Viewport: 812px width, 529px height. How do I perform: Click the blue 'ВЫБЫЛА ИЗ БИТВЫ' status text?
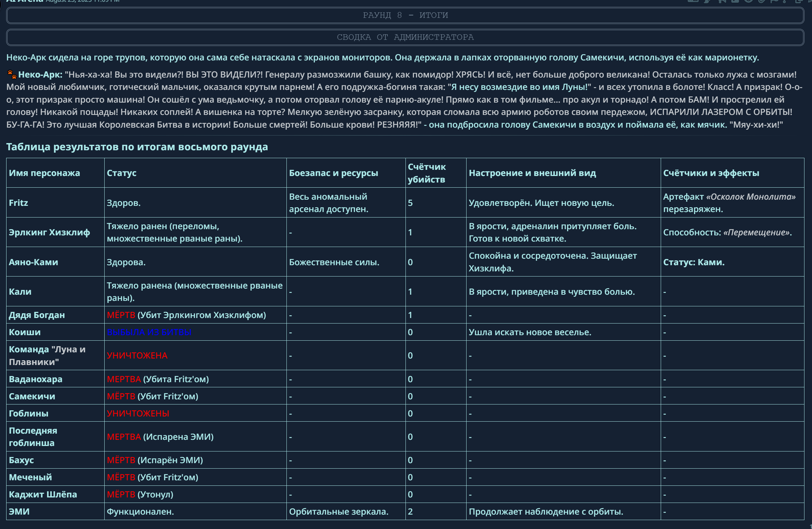tap(149, 332)
